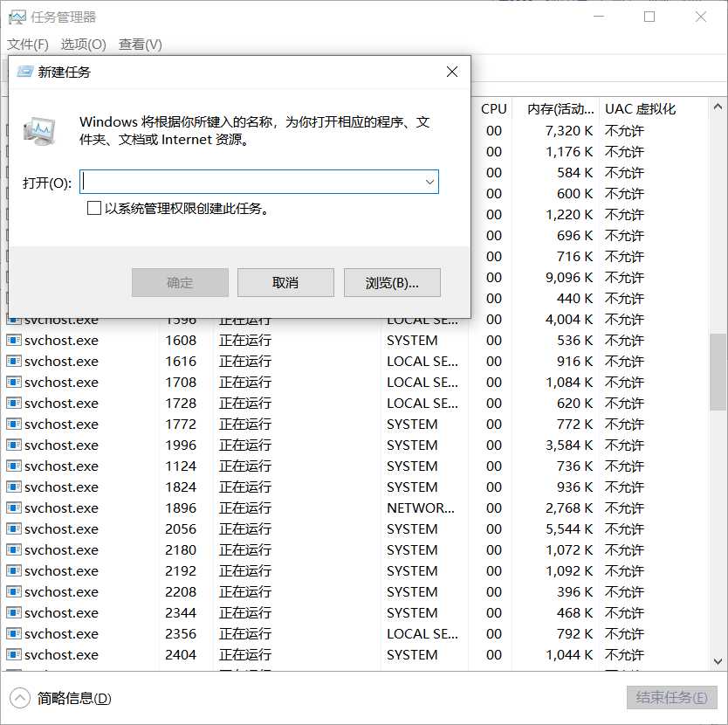Click 取消 to cancel new task
This screenshot has width=728, height=725.
[x=285, y=282]
